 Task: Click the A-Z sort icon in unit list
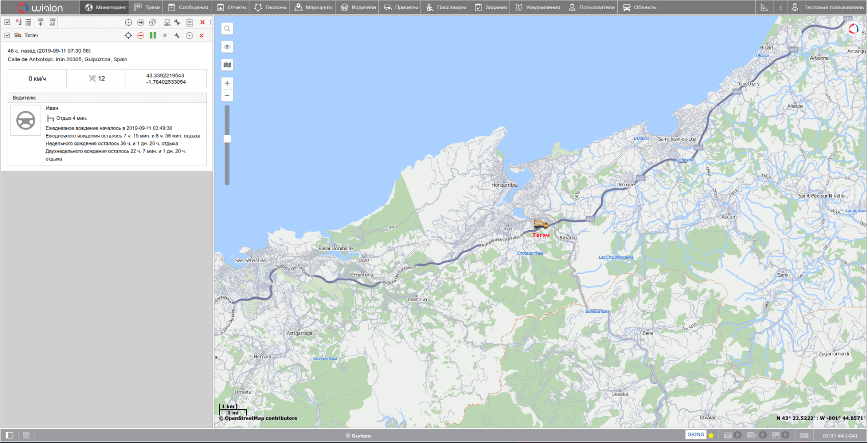pos(18,22)
